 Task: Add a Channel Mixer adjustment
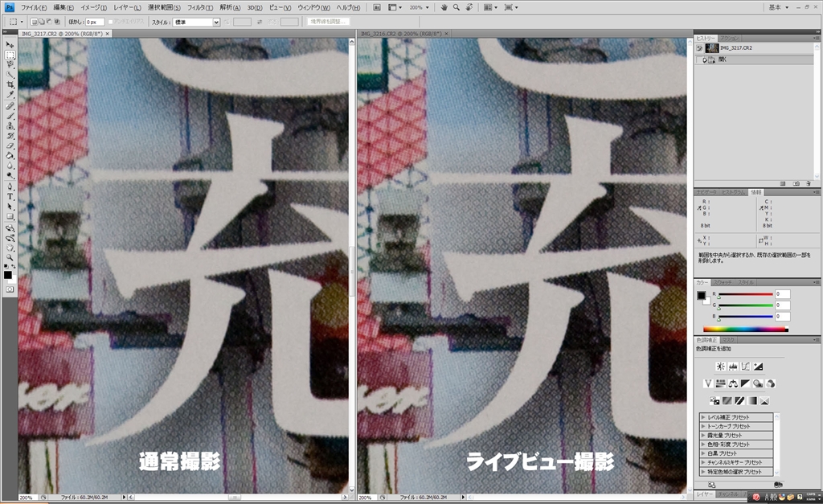tap(771, 383)
